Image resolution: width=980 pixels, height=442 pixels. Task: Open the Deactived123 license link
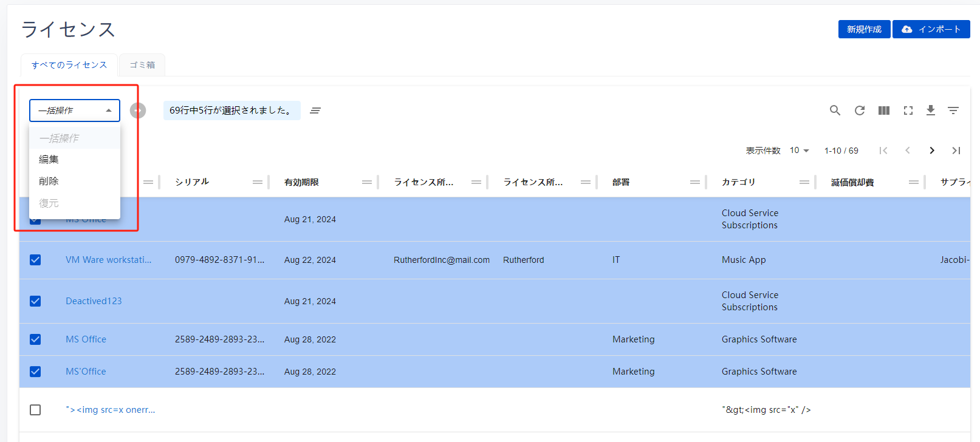pos(94,301)
